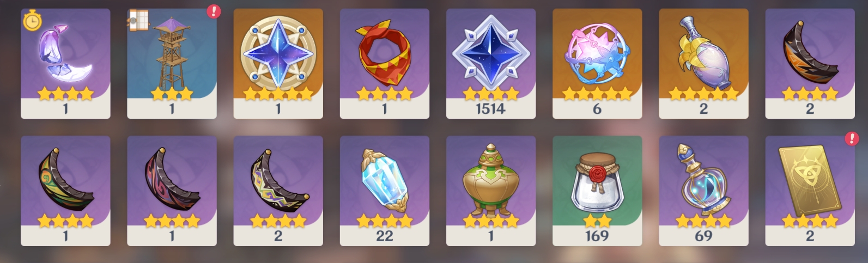Choose the pink and blue orb with count 6

[x=597, y=64]
